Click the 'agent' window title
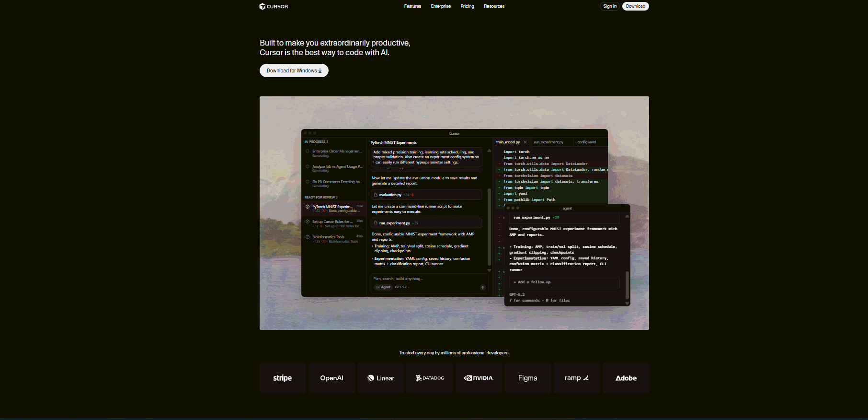This screenshot has width=868, height=420. click(567, 208)
